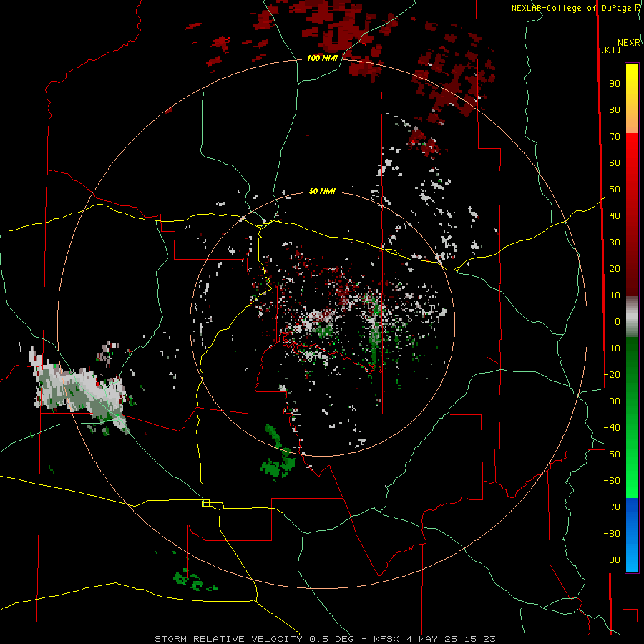The height and width of the screenshot is (644, 644).
Task: Click the -70 value on velocity scale
Action: click(612, 507)
